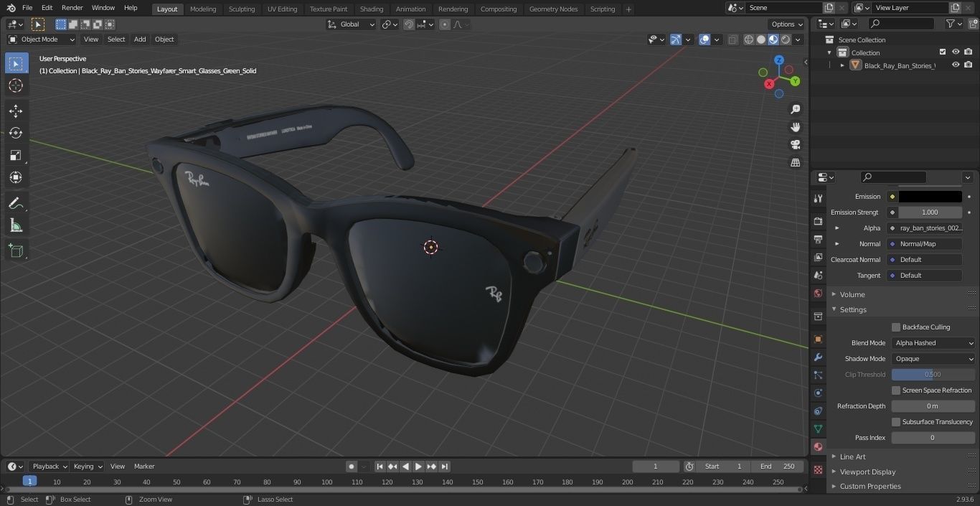Image resolution: width=980 pixels, height=506 pixels.
Task: Enable the Backface Culling checkbox
Action: (x=896, y=327)
